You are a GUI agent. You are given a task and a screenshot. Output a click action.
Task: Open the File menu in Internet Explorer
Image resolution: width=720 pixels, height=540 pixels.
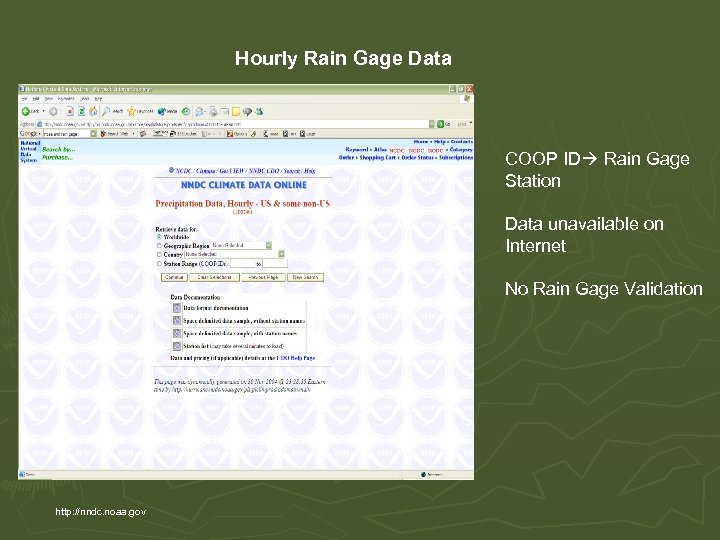point(25,99)
